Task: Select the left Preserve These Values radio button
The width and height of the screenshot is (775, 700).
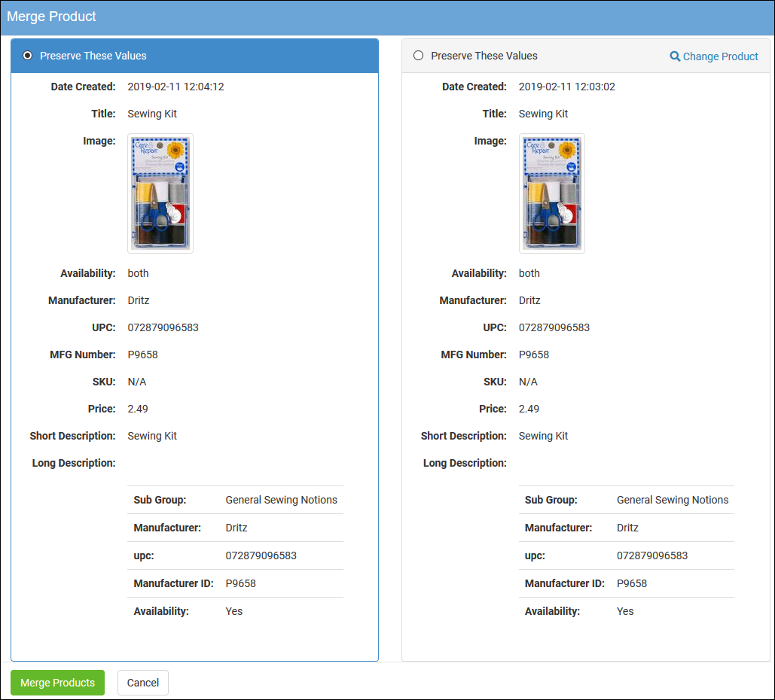Action: click(x=27, y=54)
